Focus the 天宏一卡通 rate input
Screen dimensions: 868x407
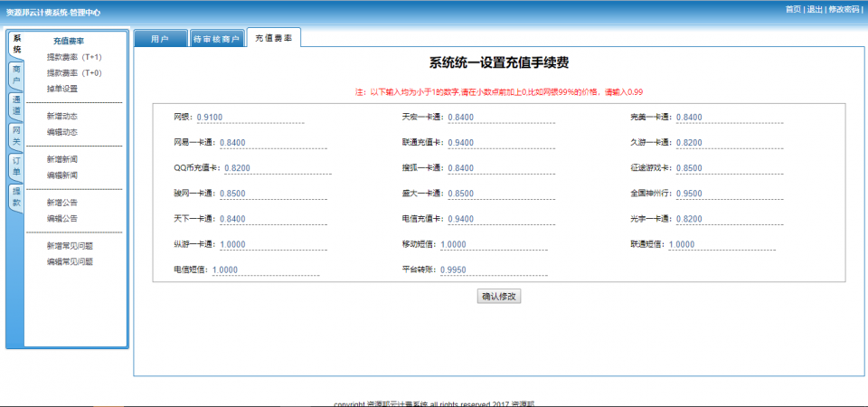click(501, 118)
